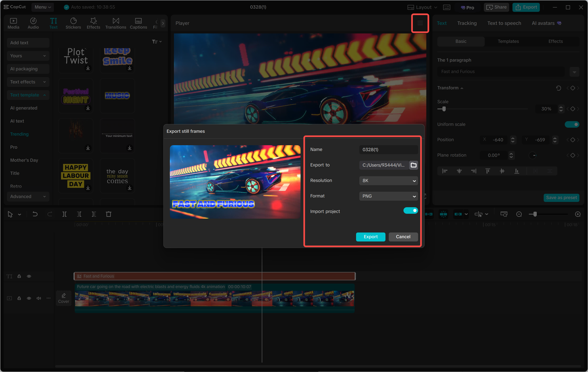
Task: Collapse the Text template category
Action: (28, 95)
